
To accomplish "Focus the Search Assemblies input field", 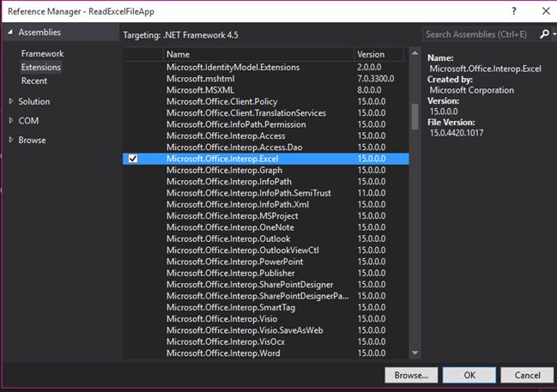I will pos(480,34).
